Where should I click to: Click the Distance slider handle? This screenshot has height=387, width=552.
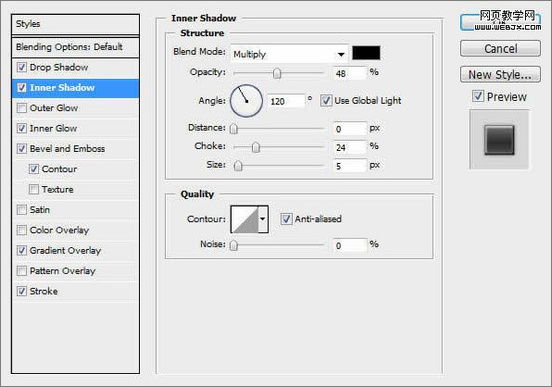(x=233, y=129)
